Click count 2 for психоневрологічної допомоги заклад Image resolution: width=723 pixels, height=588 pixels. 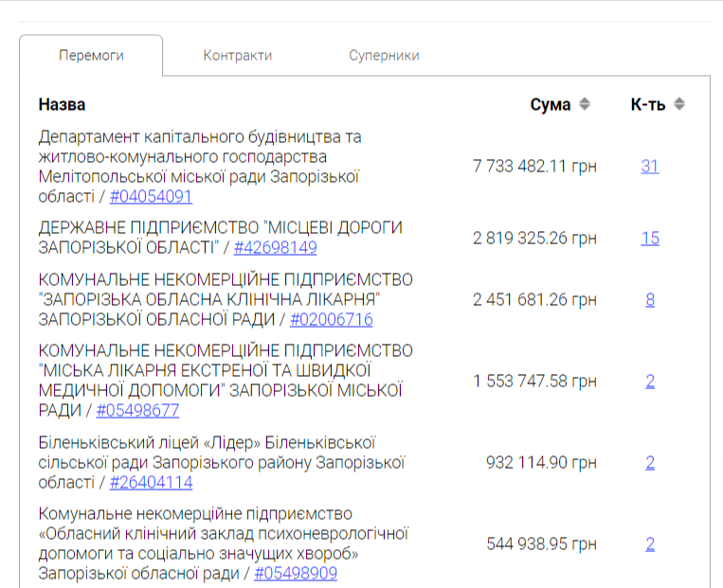pyautogui.click(x=650, y=544)
